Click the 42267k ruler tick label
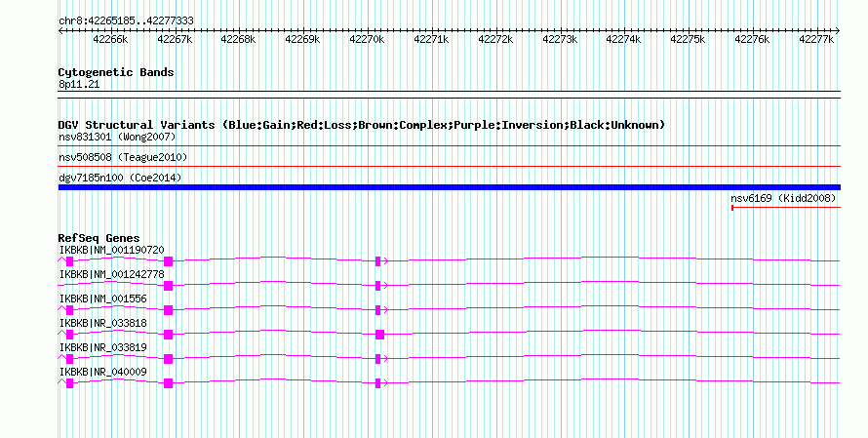Viewport: 868px width, 438px height. pyautogui.click(x=175, y=39)
